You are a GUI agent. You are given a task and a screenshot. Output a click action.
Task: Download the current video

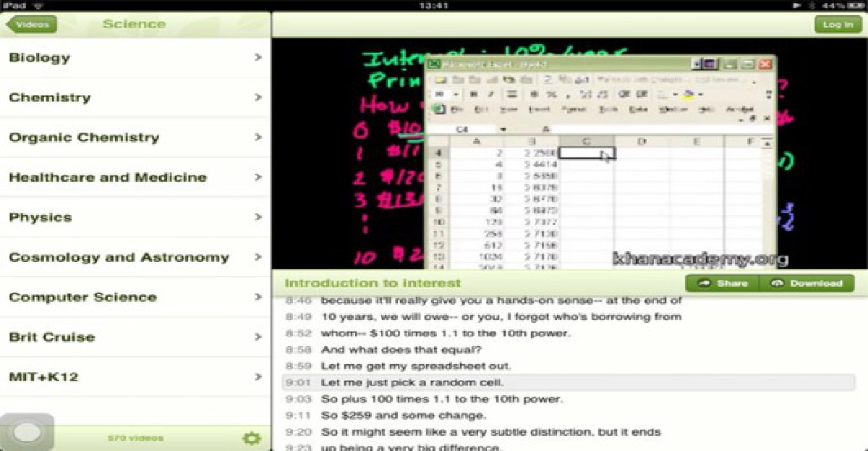click(x=807, y=284)
